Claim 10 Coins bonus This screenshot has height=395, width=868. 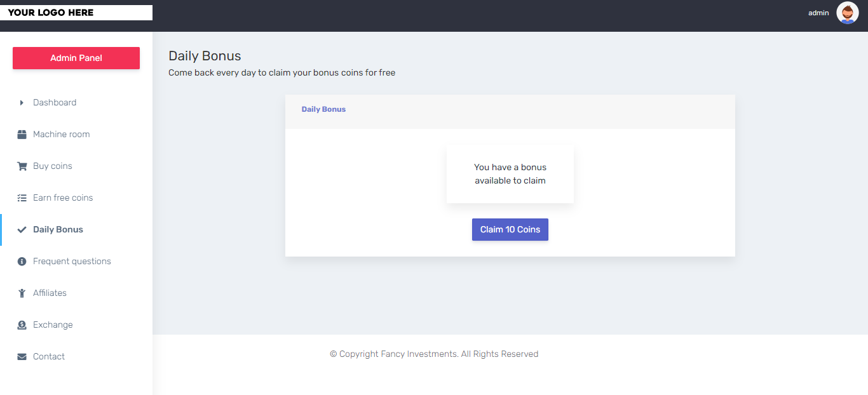[510, 230]
